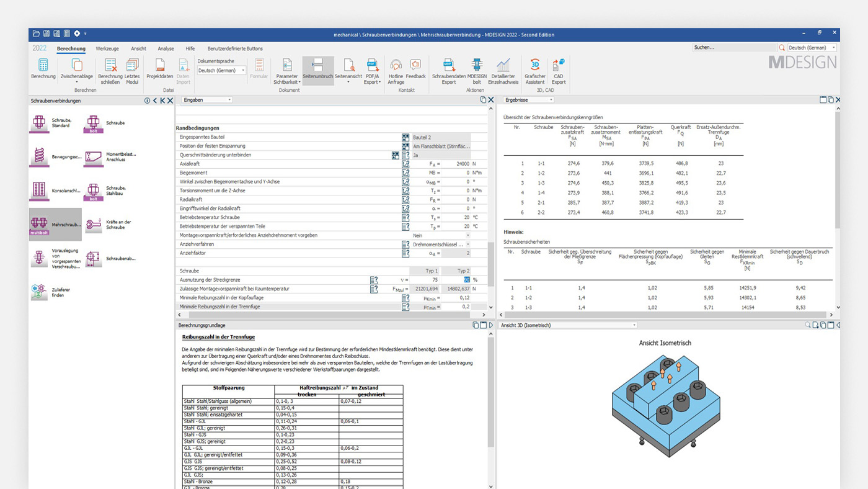Screen dimensions: 868x489
Task: Click the open folder icon in title bar
Action: coord(36,34)
